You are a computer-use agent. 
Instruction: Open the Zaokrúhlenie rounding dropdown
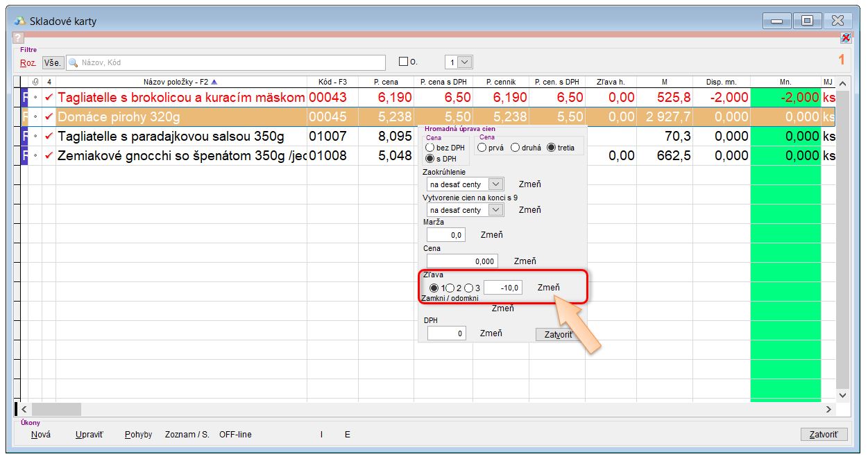495,184
